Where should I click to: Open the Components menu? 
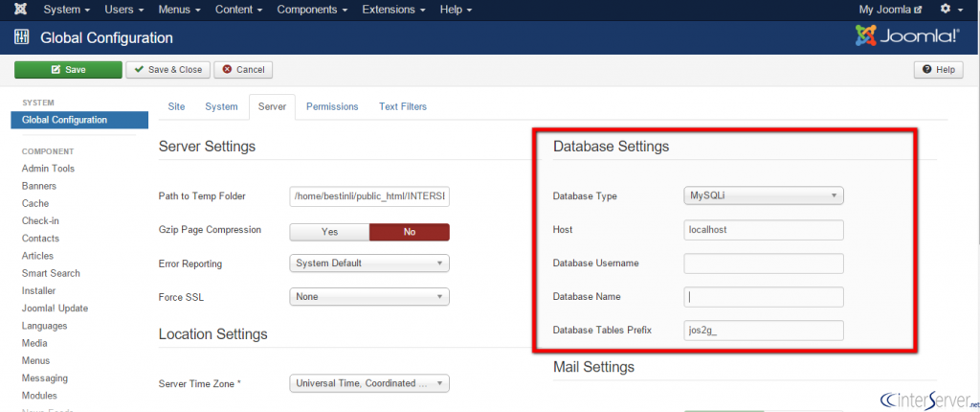coord(312,10)
